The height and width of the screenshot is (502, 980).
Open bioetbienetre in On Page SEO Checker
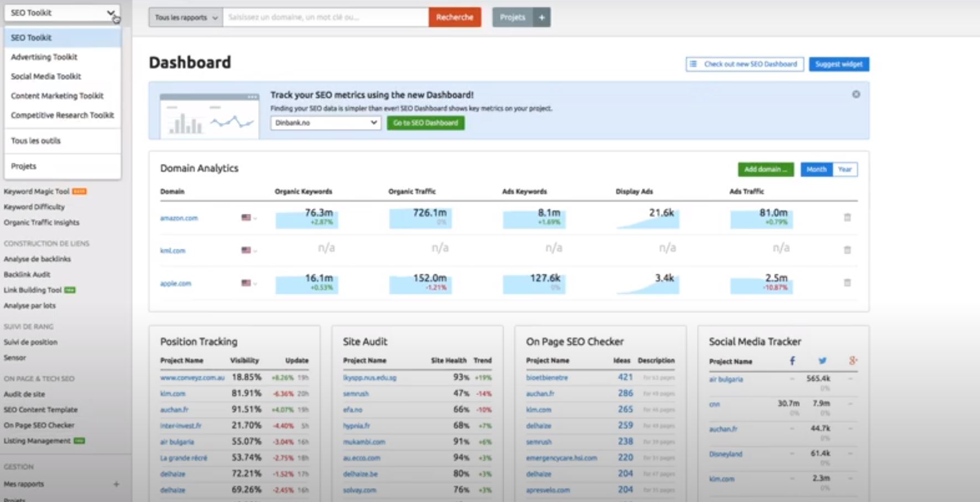pos(547,378)
